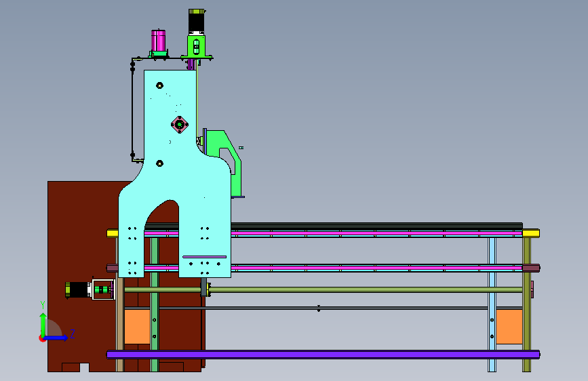The height and width of the screenshot is (381, 588).
Task: Select the light blue vertical post
Action: pyautogui.click(x=492, y=304)
